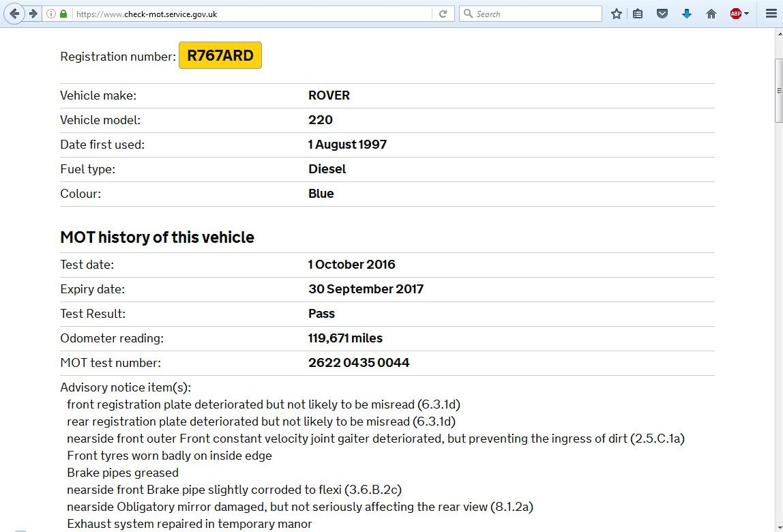Image resolution: width=783 pixels, height=532 pixels.
Task: Save page to Pocket
Action: click(662, 14)
